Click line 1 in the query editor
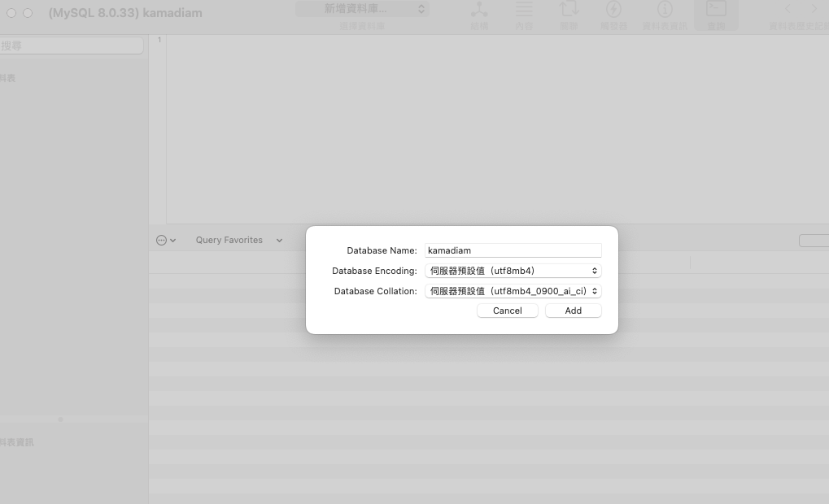 pyautogui.click(x=497, y=40)
